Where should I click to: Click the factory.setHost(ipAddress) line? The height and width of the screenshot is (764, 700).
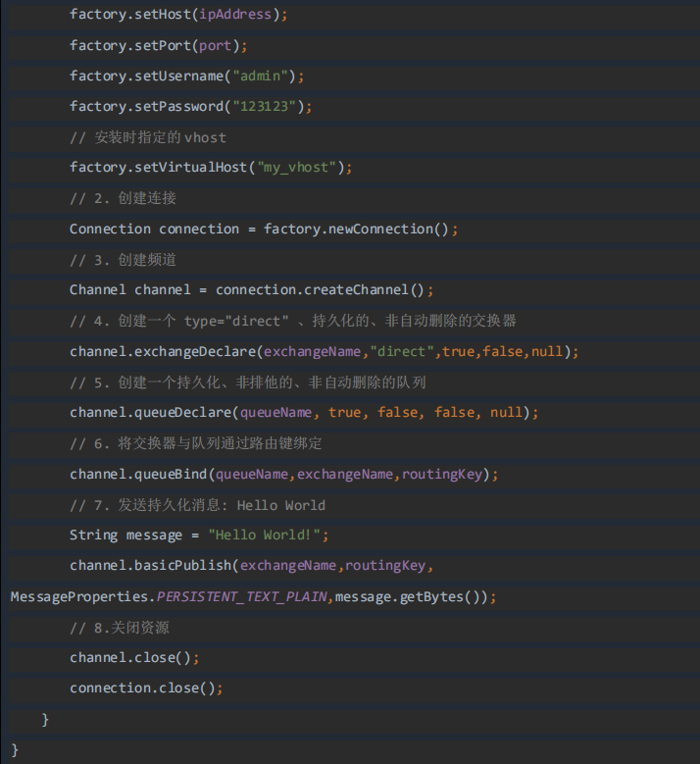pos(178,15)
